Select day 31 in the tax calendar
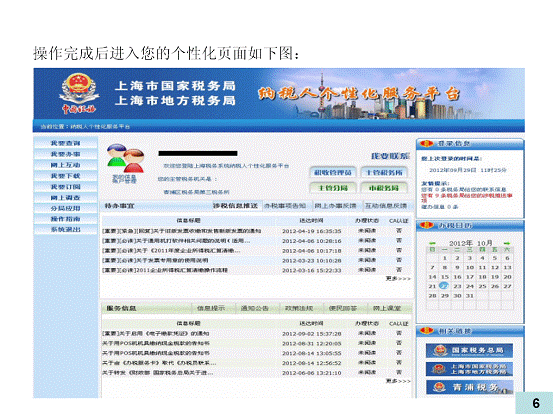This screenshot has width=553, height=414. [469, 296]
